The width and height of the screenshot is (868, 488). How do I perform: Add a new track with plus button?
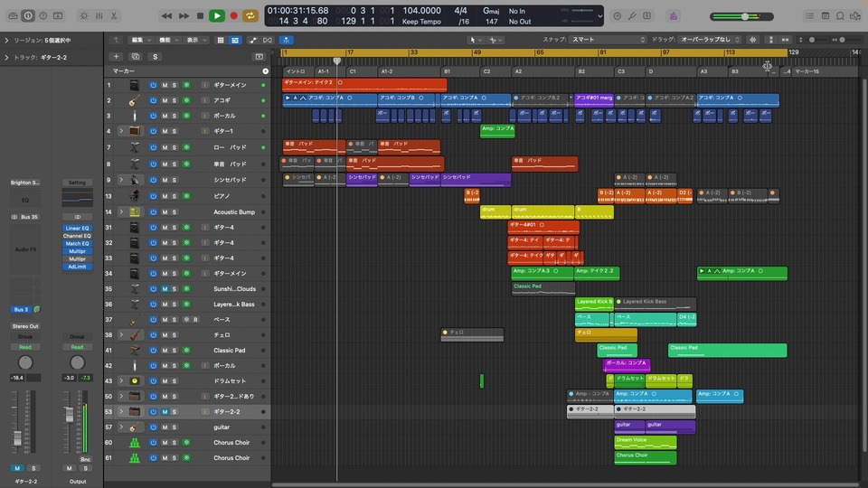[116, 56]
